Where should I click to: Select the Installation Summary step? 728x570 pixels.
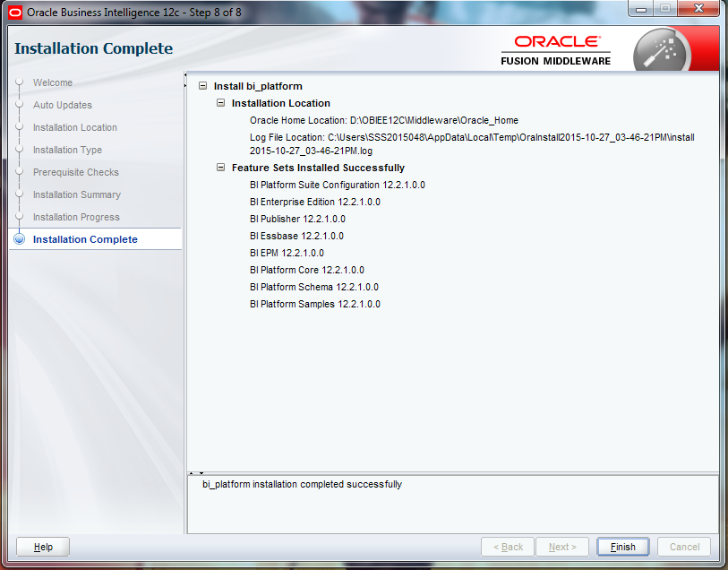point(77,194)
